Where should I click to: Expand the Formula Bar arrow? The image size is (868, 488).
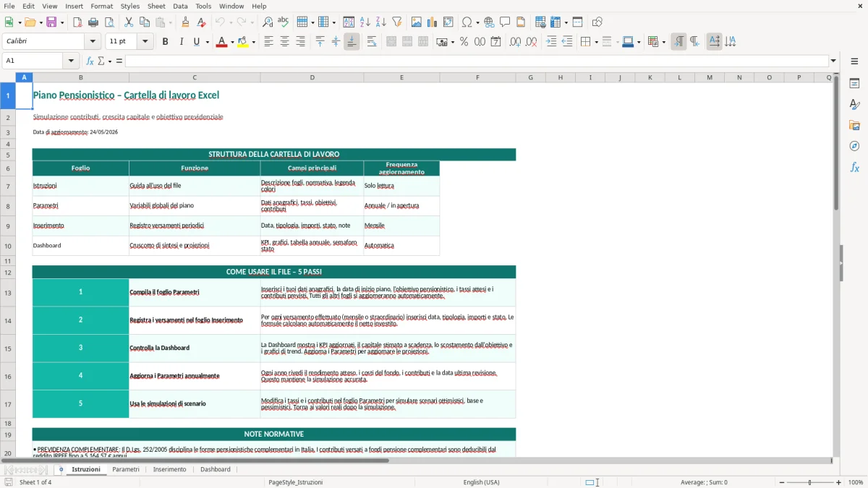[834, 61]
